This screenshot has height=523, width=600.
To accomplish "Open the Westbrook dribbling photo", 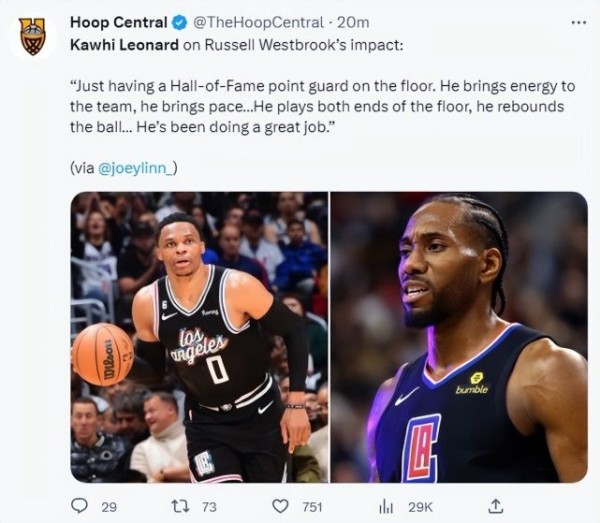I will tap(199, 337).
